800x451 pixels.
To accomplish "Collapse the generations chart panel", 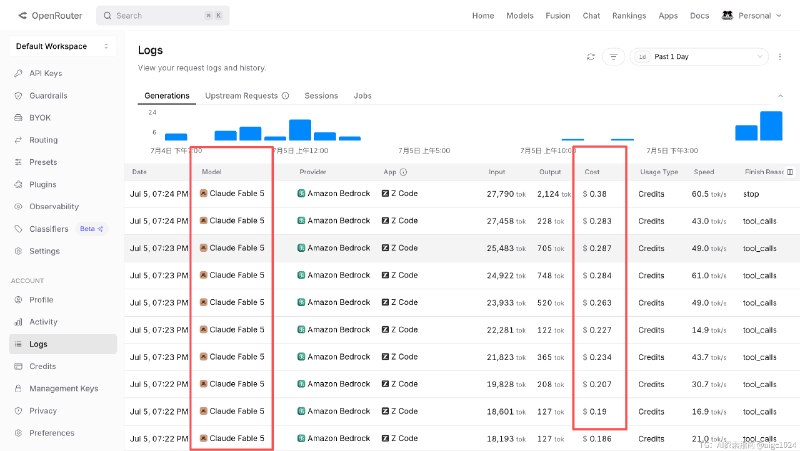I will point(780,96).
